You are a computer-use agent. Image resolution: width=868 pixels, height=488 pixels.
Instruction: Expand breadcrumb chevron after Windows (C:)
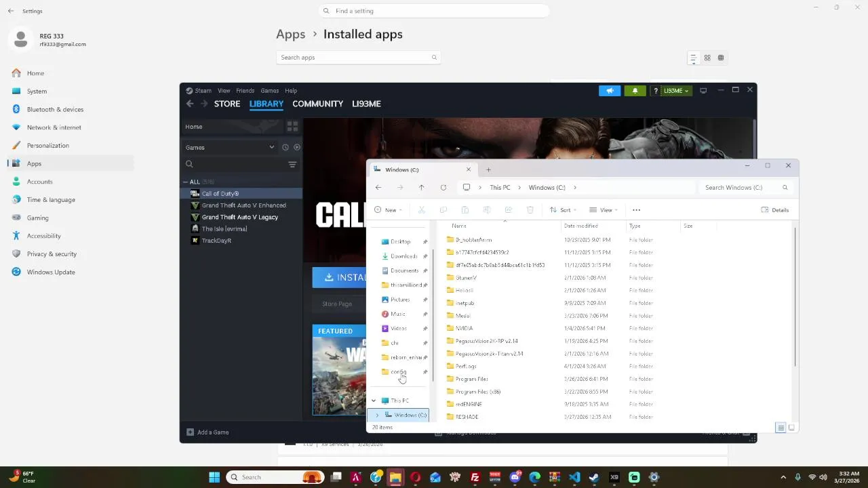[575, 188]
